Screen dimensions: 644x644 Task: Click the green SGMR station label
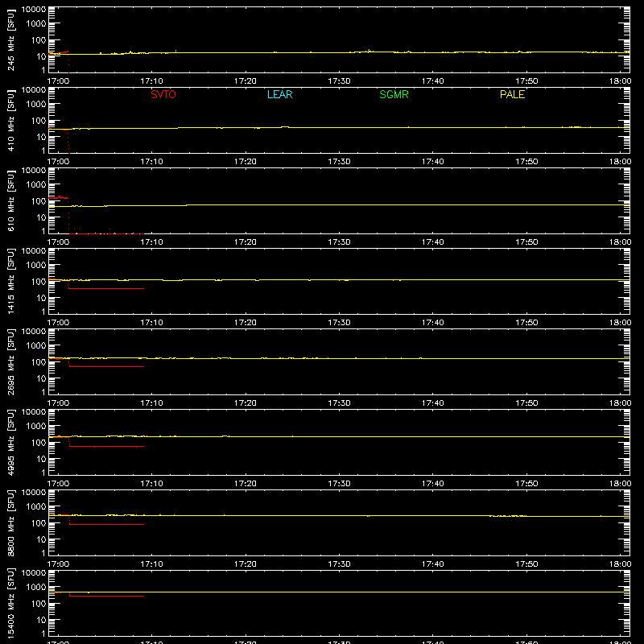pyautogui.click(x=394, y=94)
